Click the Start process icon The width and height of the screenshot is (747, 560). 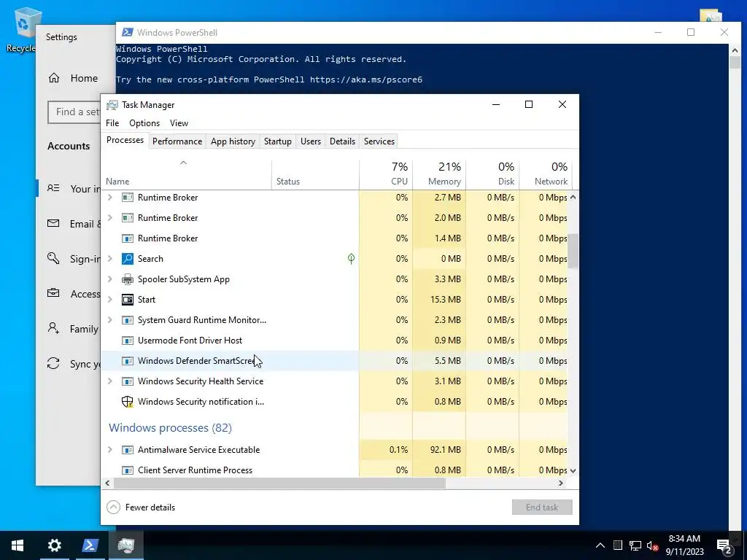coord(127,300)
